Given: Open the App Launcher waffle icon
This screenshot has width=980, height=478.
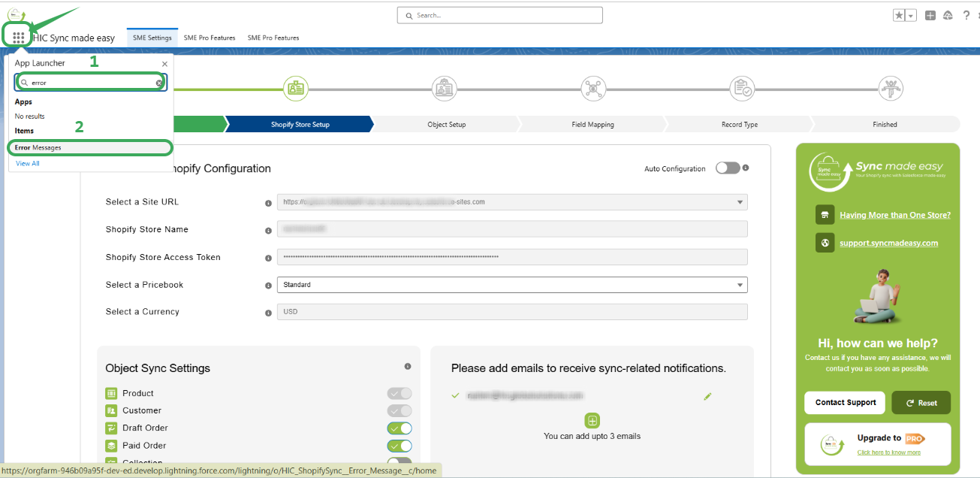Looking at the screenshot, I should coord(19,36).
